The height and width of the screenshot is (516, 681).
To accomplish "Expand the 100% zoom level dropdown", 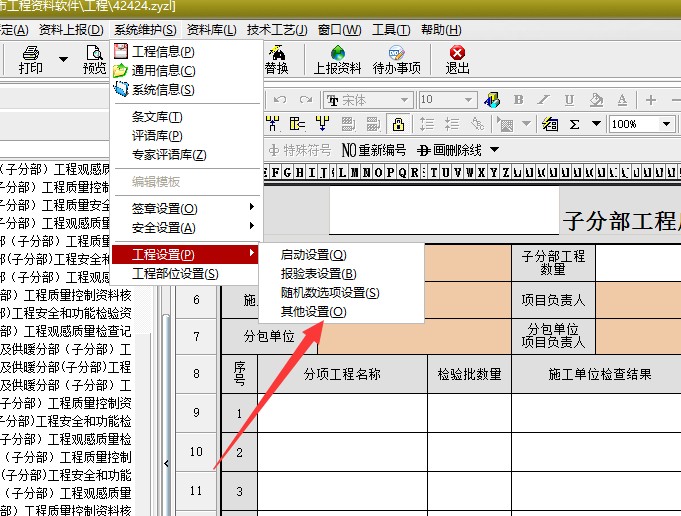I will click(x=667, y=124).
